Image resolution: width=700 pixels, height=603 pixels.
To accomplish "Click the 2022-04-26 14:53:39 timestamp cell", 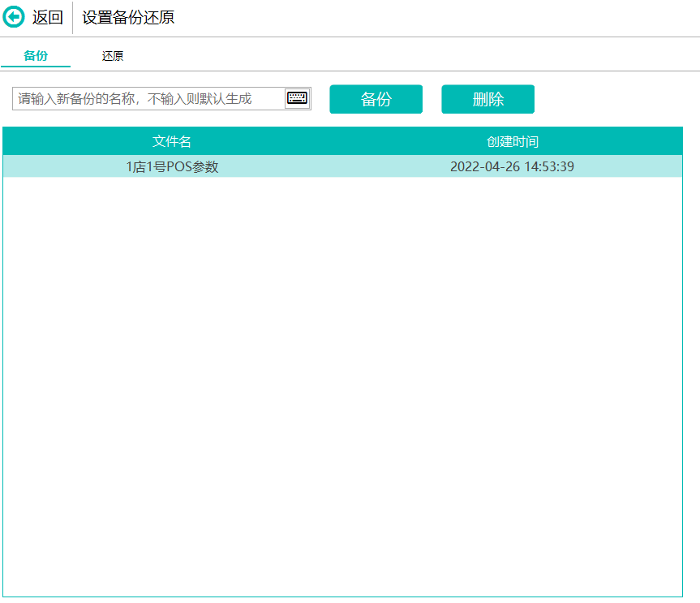I will 512,167.
